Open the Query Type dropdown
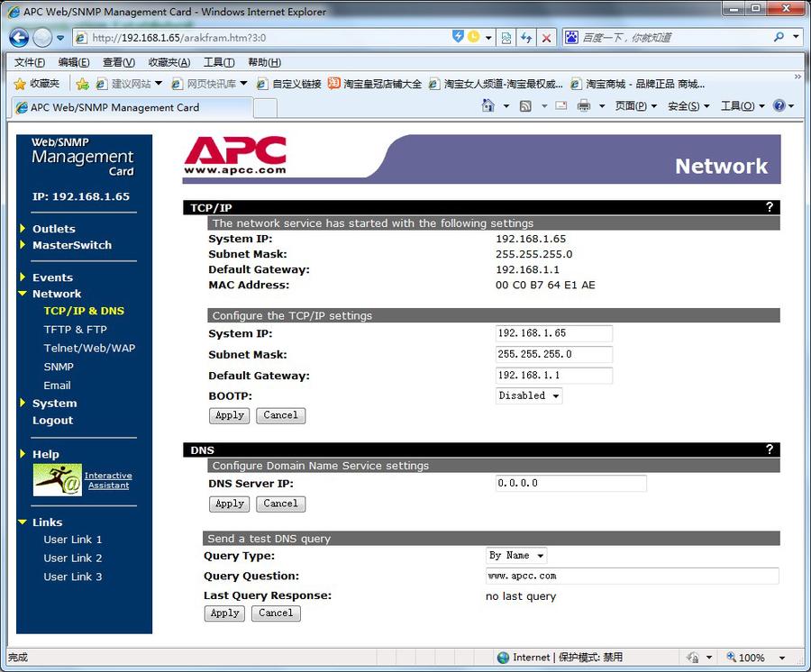This screenshot has height=672, width=811. [516, 556]
